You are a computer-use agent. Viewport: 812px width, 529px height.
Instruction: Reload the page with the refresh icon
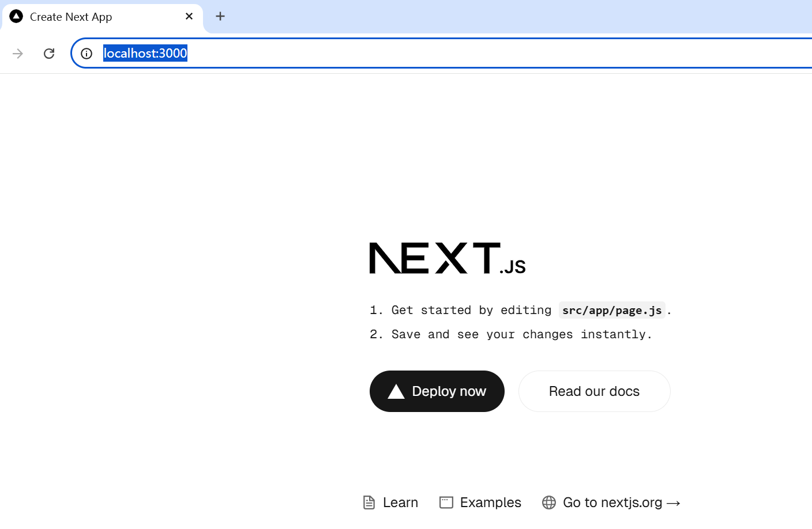point(49,54)
